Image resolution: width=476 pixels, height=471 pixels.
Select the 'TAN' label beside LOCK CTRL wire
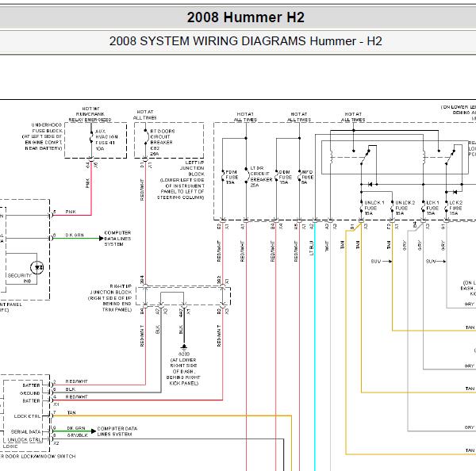pos(71,413)
